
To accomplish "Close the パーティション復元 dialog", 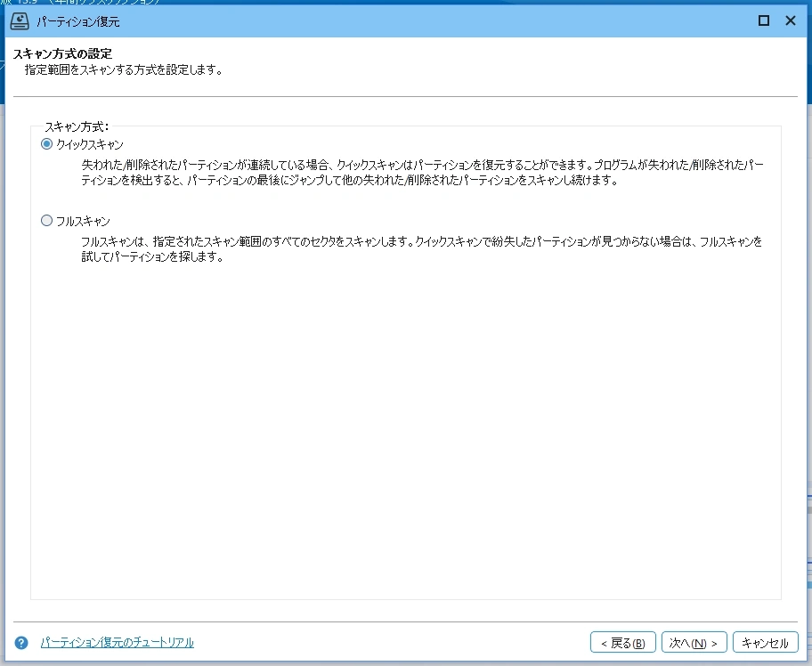I will tap(791, 20).
